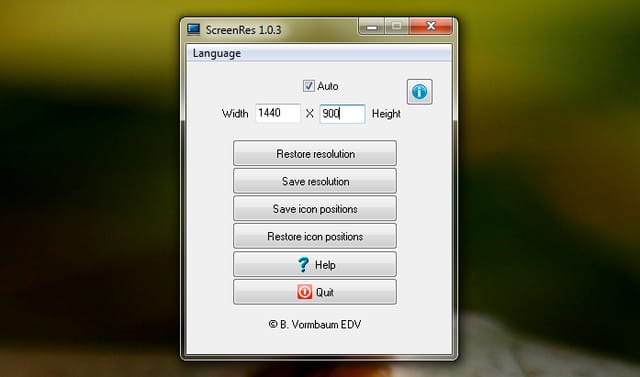Restore icon positions

(315, 236)
